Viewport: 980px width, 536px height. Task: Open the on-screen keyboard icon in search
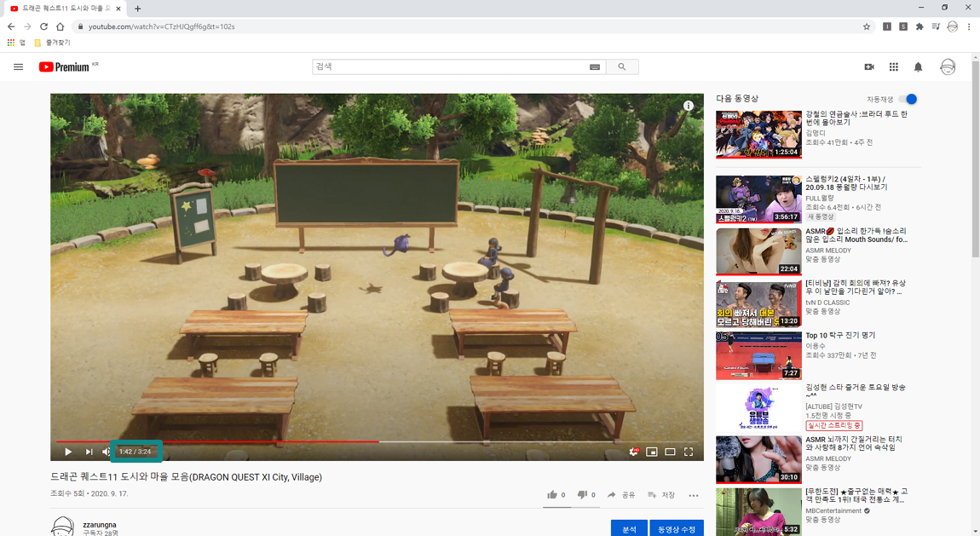tap(594, 66)
